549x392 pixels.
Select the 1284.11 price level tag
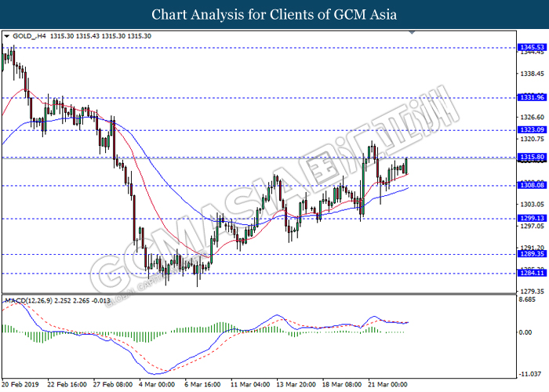[x=531, y=274]
